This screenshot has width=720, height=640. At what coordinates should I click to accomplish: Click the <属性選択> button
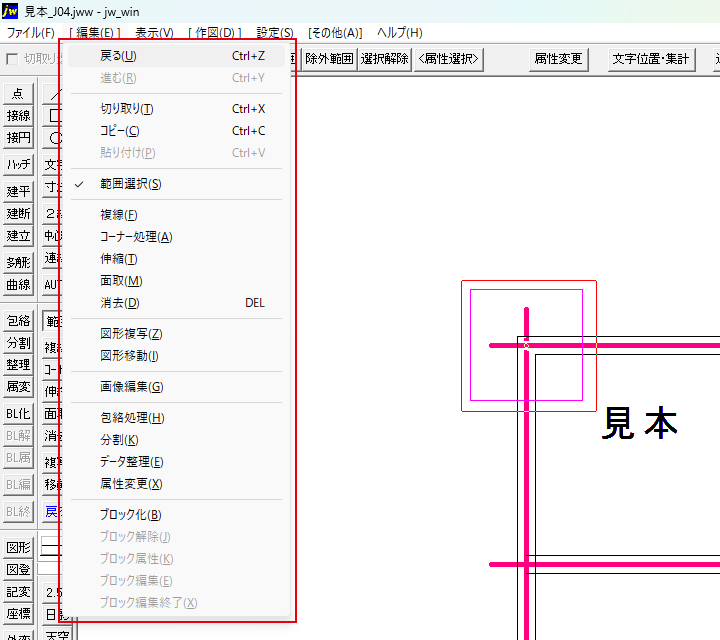449,59
